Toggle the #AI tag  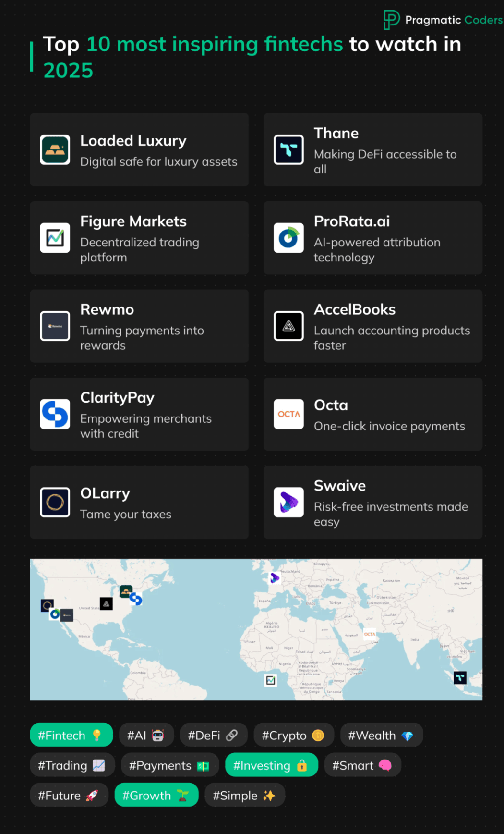146,735
